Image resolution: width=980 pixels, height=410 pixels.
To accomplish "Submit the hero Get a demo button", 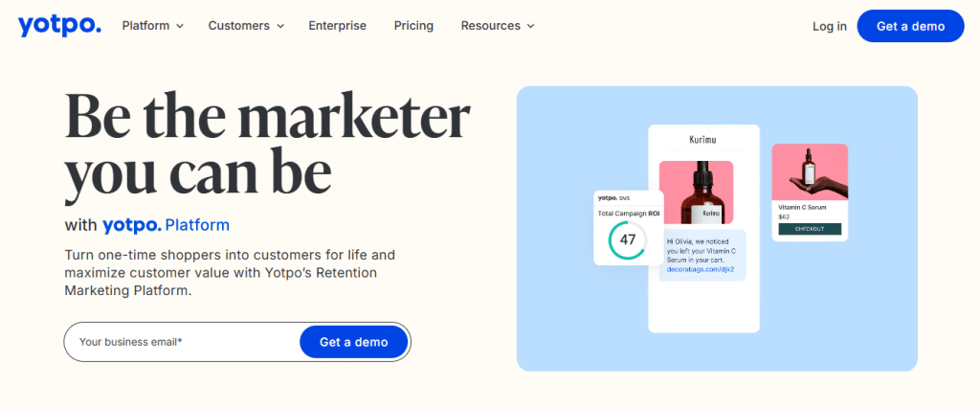I will pyautogui.click(x=353, y=342).
